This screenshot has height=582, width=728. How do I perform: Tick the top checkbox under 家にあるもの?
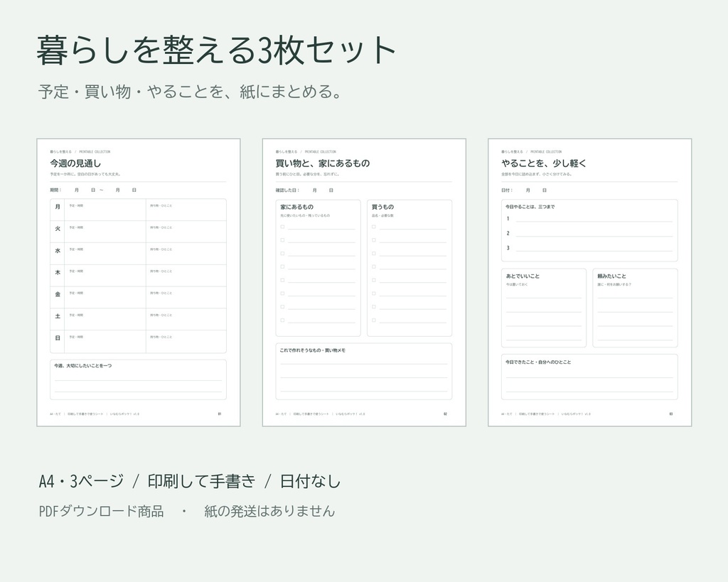[x=282, y=227]
